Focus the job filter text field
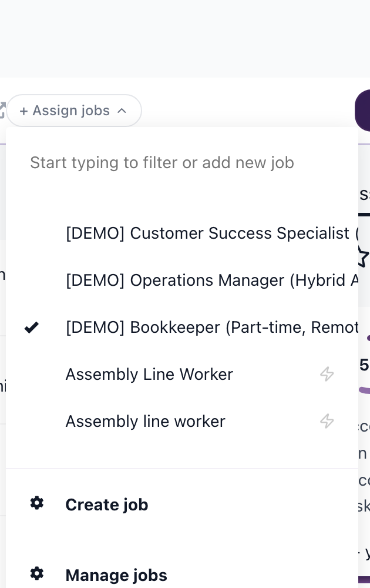This screenshot has width=370, height=588. pyautogui.click(x=182, y=163)
